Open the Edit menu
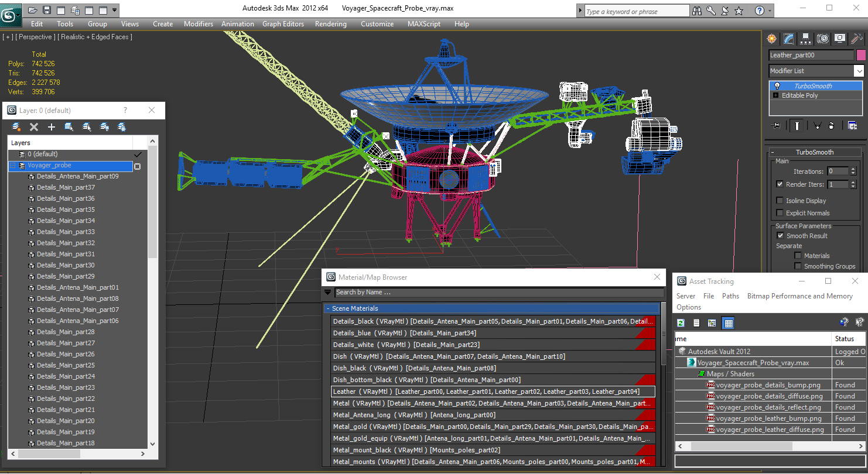The height and width of the screenshot is (474, 868). coord(37,24)
